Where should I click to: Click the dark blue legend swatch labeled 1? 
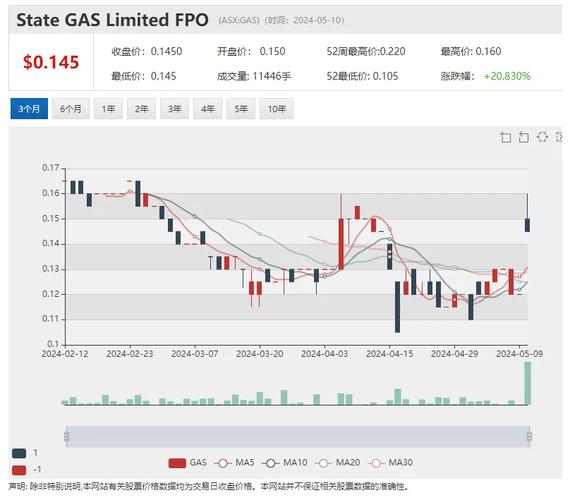[19, 453]
